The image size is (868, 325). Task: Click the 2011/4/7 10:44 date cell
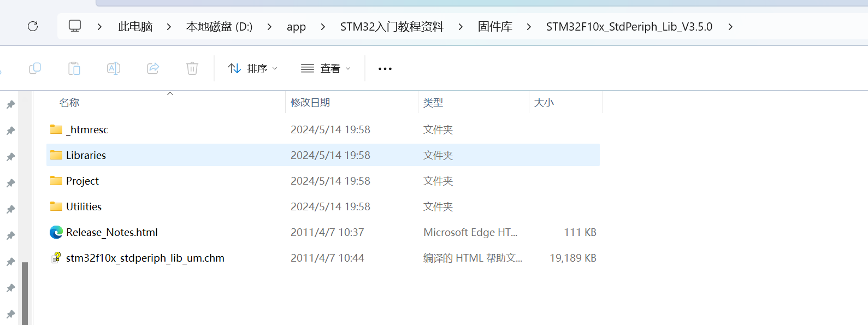(x=327, y=258)
